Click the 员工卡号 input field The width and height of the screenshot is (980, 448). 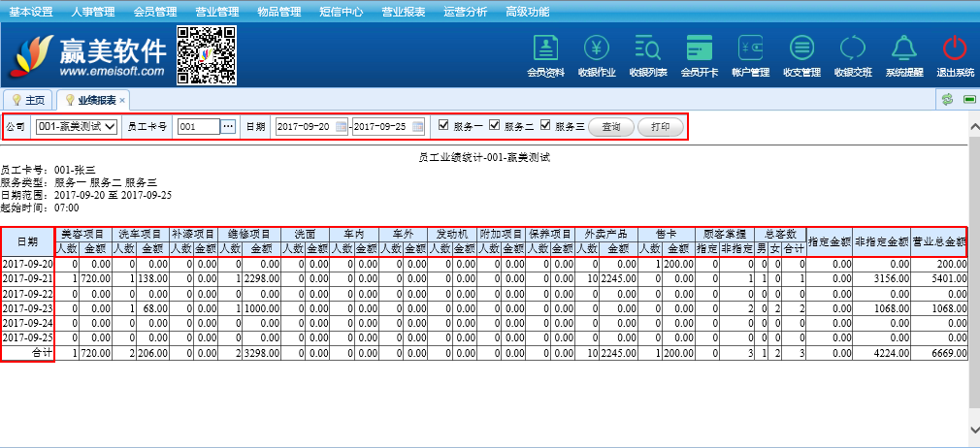pyautogui.click(x=199, y=126)
